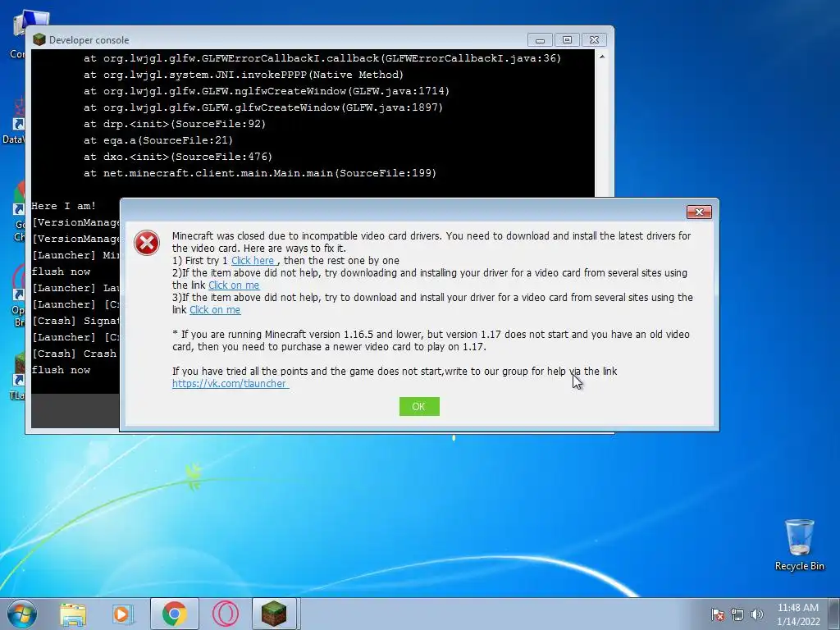This screenshot has width=840, height=630.
Task: Open File Explorer from the taskbar
Action: (x=73, y=614)
